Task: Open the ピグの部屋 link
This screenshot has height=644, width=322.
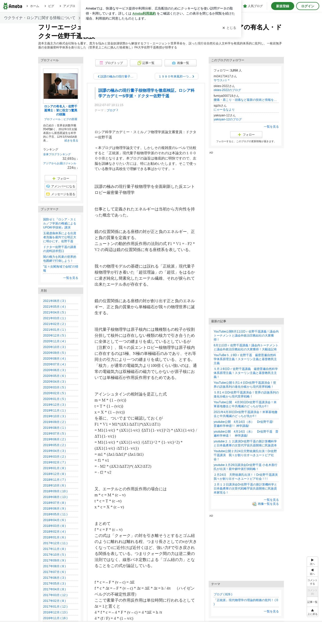Action: pyautogui.click(x=70, y=119)
